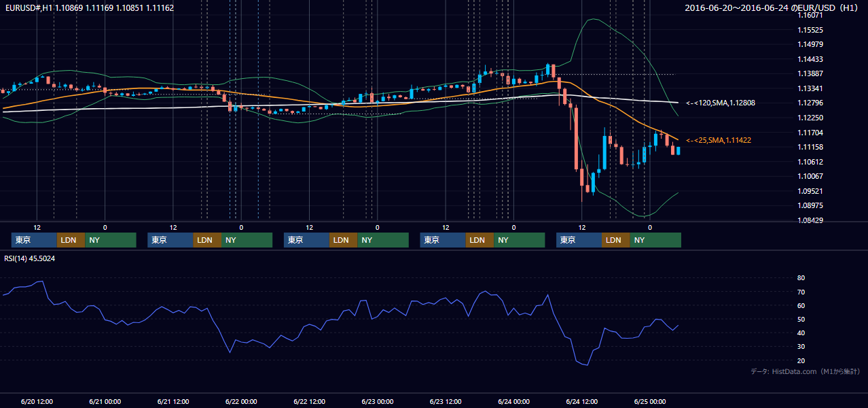Click RSI scale value 50
Viewport: 868px width, 408px height.
[801, 319]
